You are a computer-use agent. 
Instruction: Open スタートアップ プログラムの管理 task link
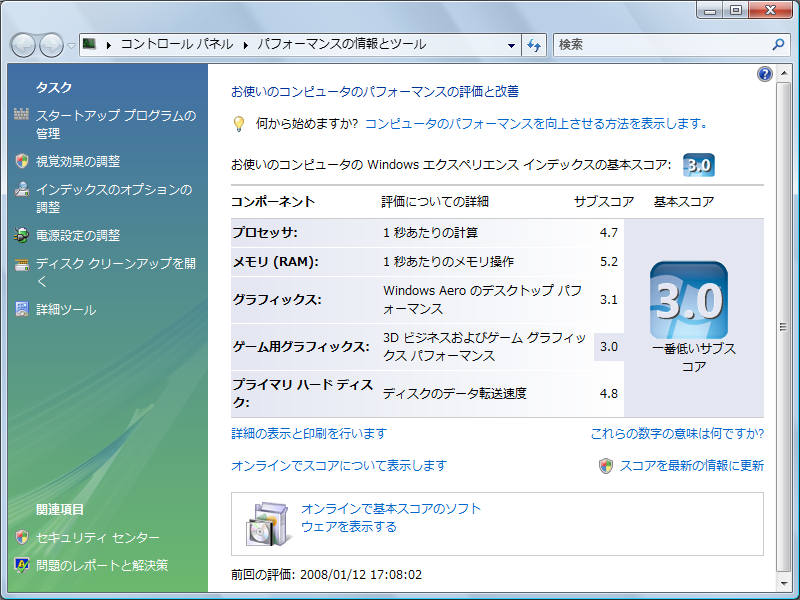[116, 124]
